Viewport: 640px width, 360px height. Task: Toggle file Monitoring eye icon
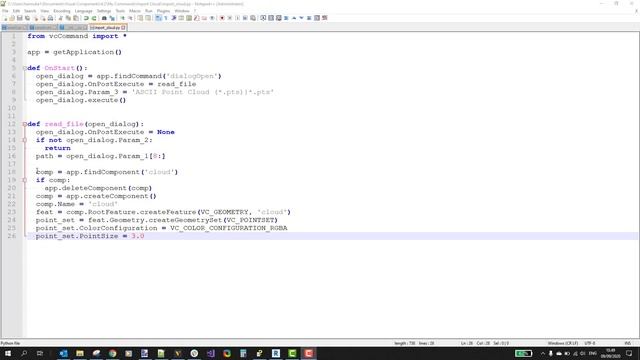(212, 18)
